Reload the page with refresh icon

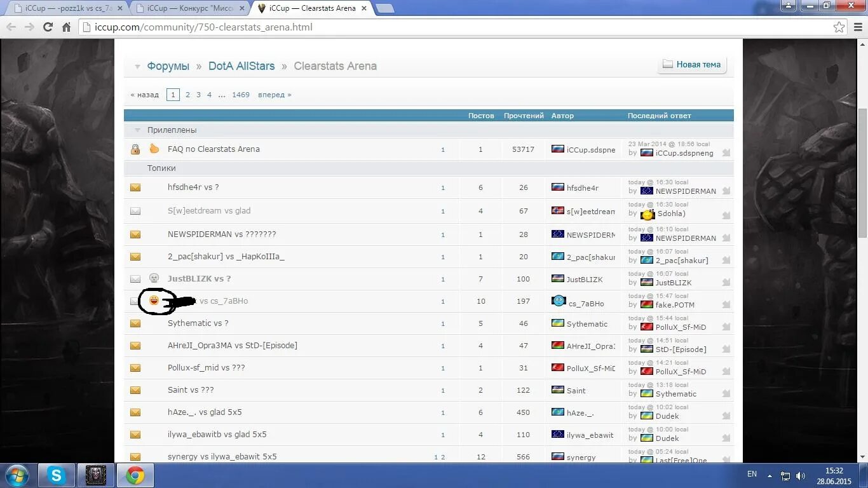[48, 27]
